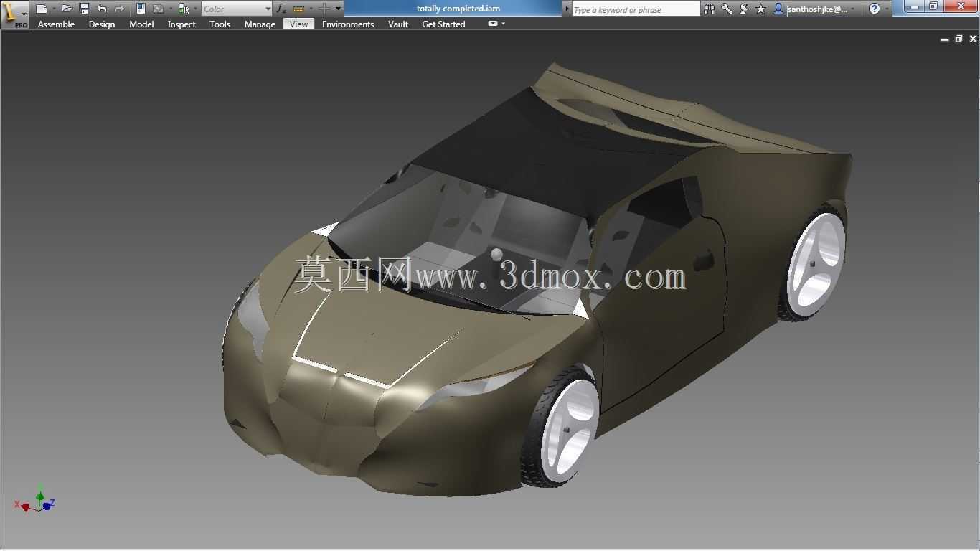980x551 pixels.
Task: Click the search expand arrow left of keyword box
Action: pos(567,9)
